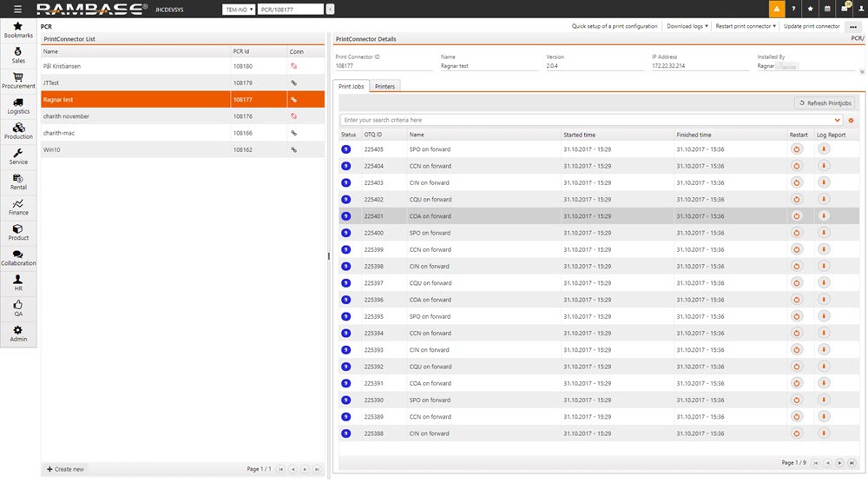Expand the PrintConnector Details header chevron
The width and height of the screenshot is (868, 483).
point(860,73)
